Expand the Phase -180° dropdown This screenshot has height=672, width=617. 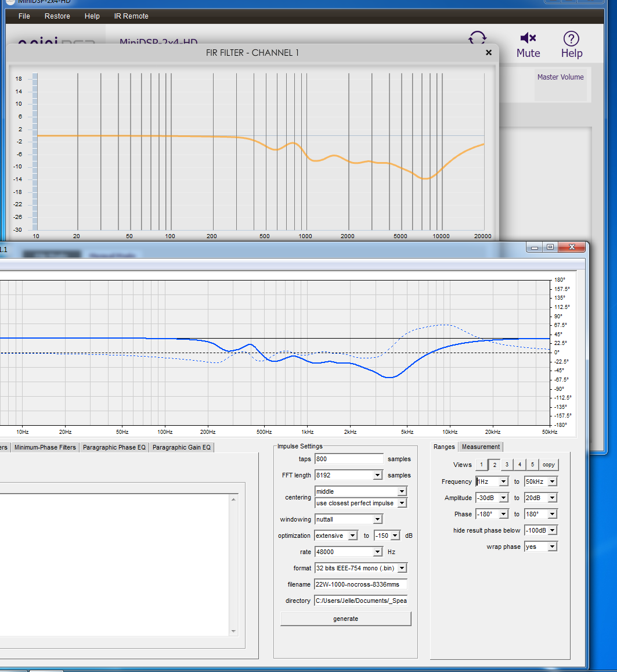(x=504, y=514)
